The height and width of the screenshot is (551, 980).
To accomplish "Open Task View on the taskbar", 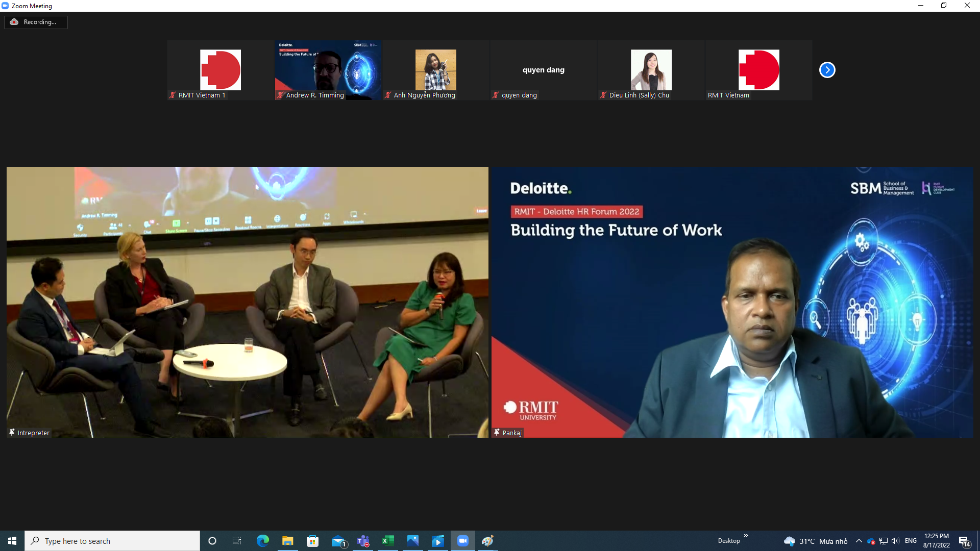I will pos(237,541).
